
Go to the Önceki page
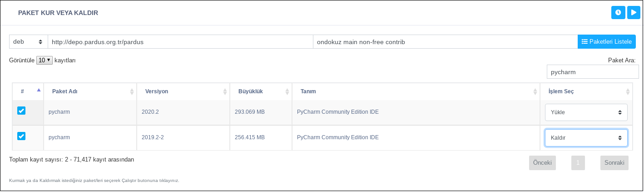click(x=542, y=163)
